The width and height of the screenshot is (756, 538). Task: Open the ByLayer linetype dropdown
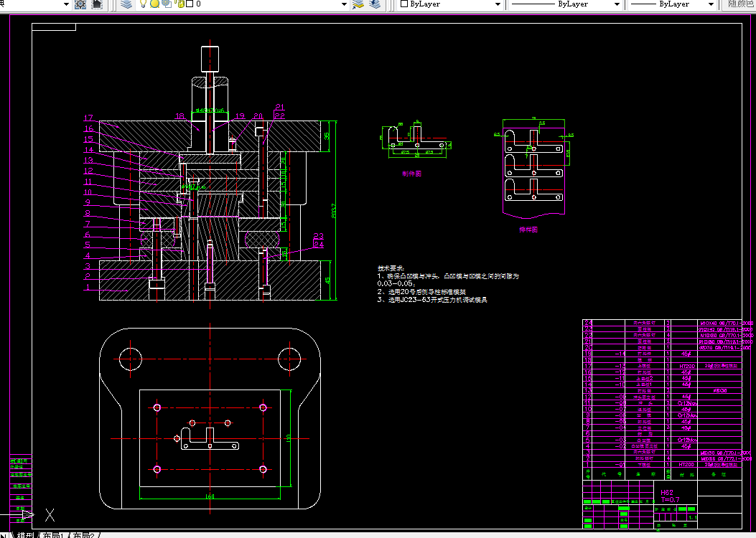(x=617, y=4)
